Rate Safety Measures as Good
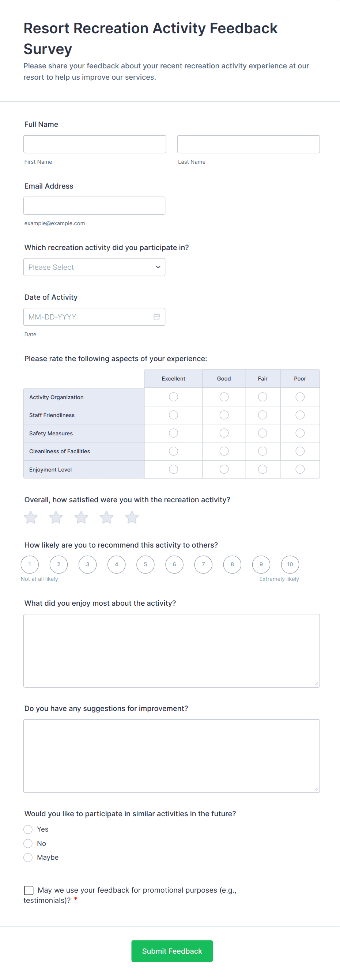 224,433
